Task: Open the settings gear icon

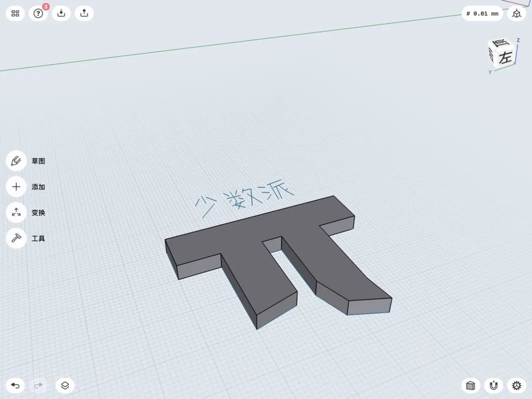Action: tap(516, 385)
